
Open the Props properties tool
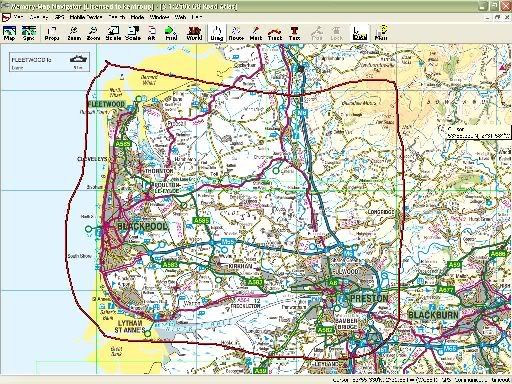pos(52,33)
